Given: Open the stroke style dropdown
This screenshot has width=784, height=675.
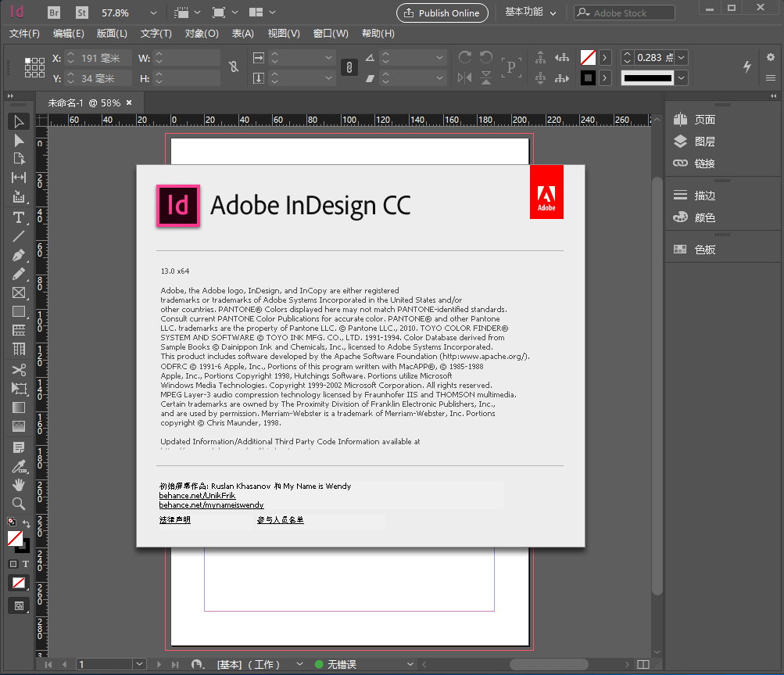Looking at the screenshot, I should pos(682,78).
